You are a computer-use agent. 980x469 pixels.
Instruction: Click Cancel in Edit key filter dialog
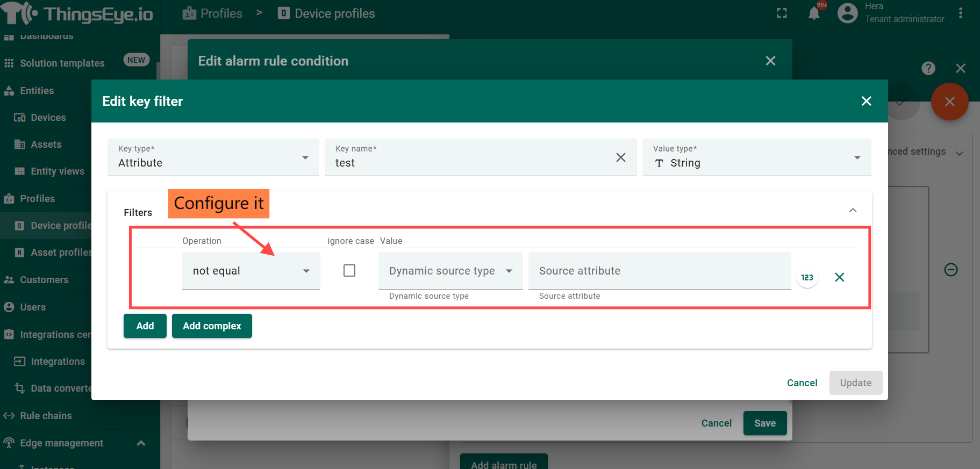click(x=802, y=383)
